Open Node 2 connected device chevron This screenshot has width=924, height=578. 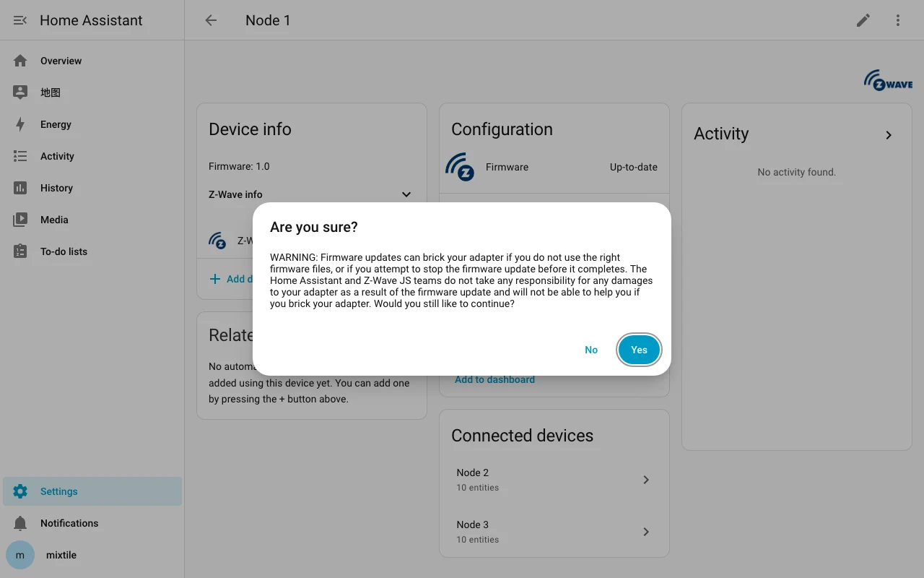(x=646, y=480)
